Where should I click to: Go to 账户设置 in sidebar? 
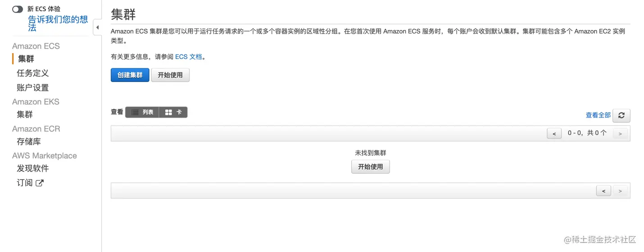click(x=32, y=88)
